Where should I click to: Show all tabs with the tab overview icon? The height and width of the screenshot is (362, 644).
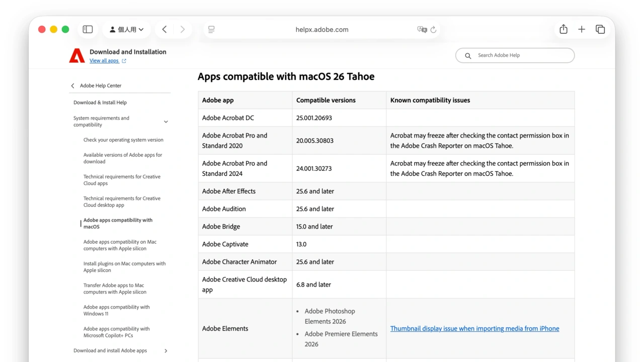(600, 29)
